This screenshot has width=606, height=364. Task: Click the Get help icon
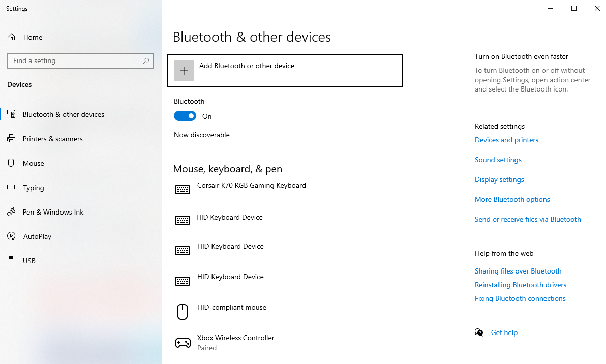tap(479, 332)
